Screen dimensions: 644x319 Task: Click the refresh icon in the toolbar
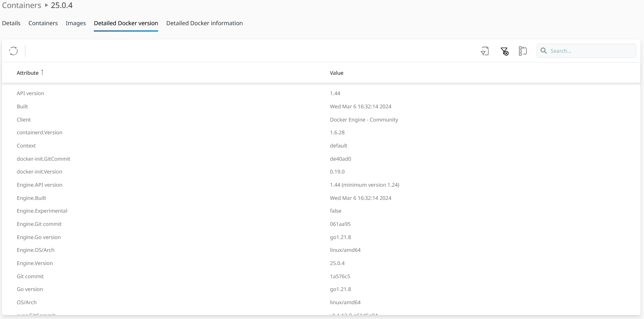14,51
